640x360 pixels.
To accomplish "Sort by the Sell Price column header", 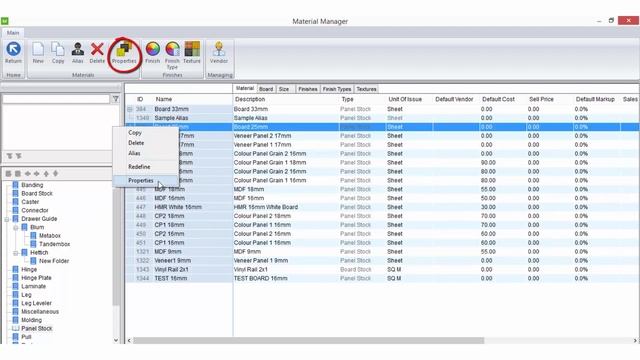I will 541,99.
